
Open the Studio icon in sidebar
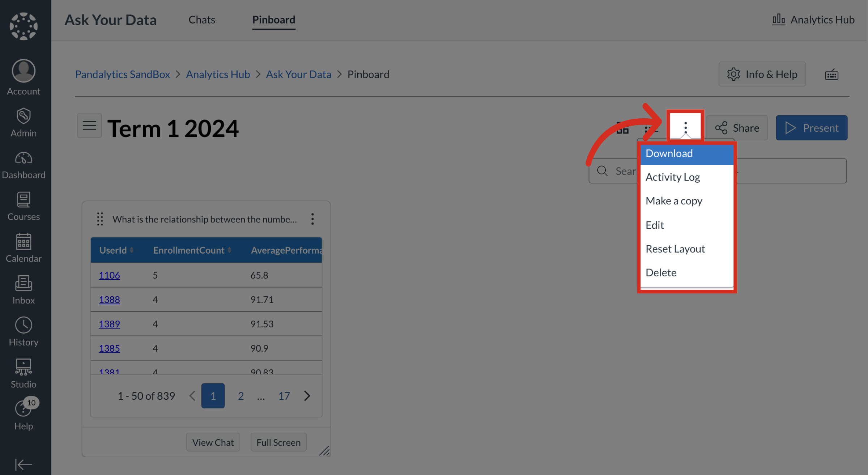[24, 367]
